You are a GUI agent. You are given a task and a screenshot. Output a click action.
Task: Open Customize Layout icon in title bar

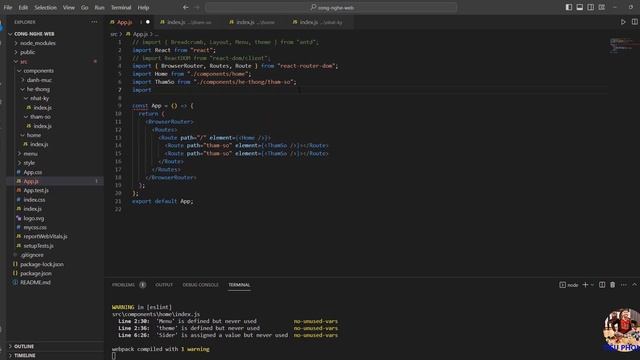[x=602, y=7]
